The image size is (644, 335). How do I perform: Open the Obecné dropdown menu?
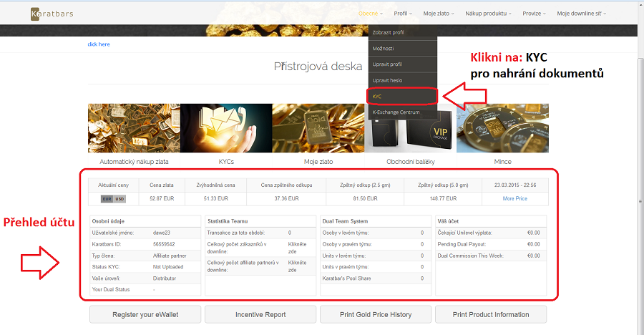click(x=371, y=14)
